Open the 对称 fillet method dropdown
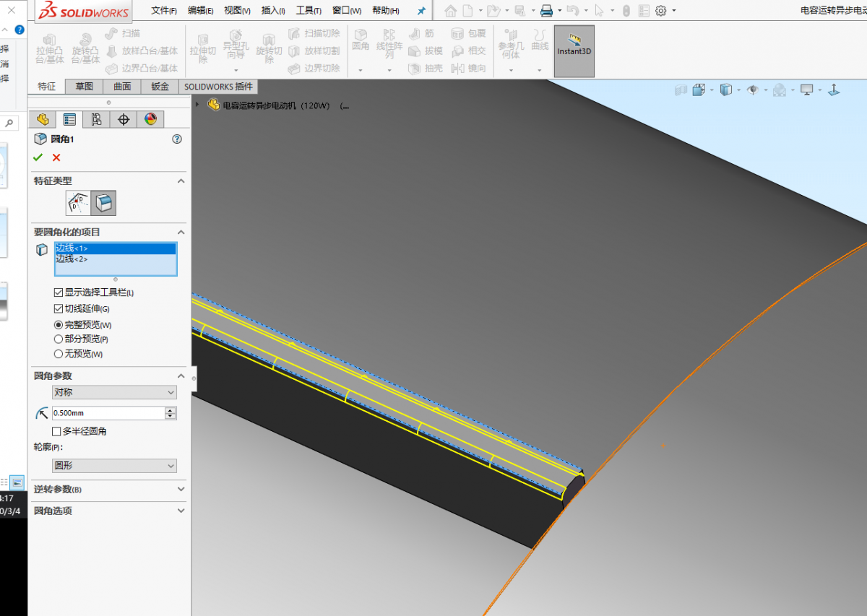This screenshot has width=867, height=616. point(114,392)
